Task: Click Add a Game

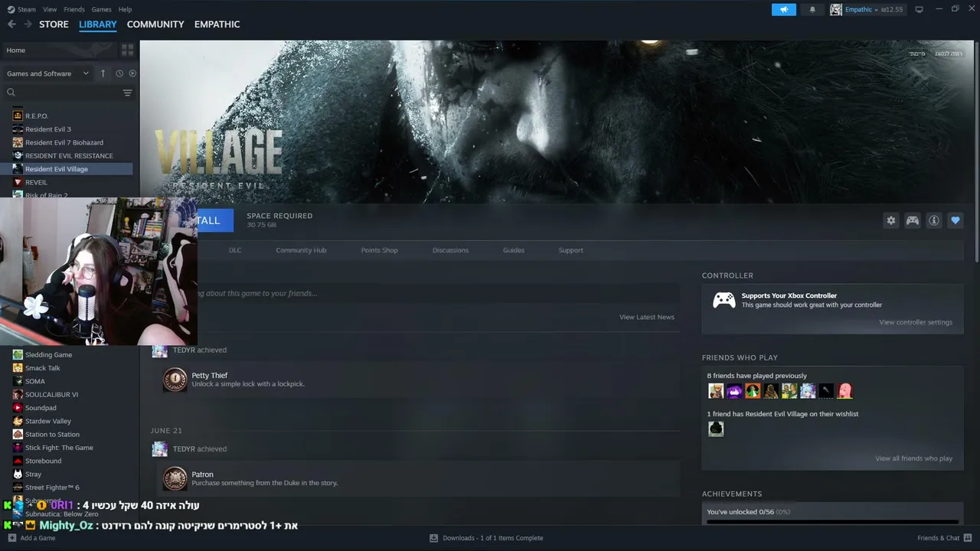Action: (31, 538)
